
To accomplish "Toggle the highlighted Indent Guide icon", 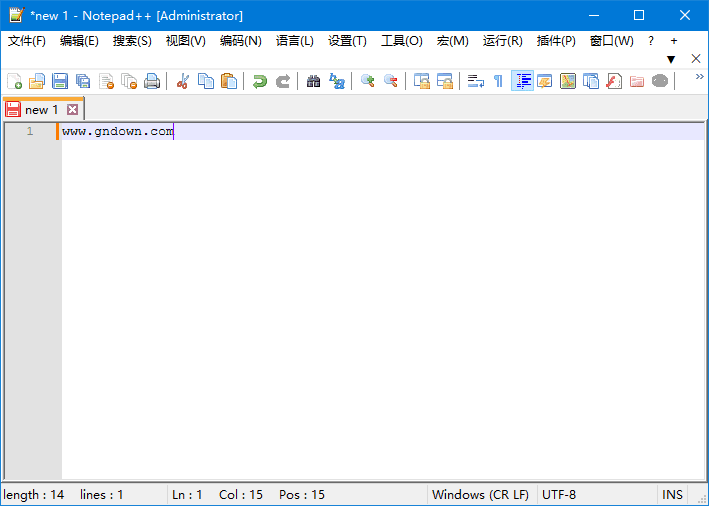I will (522, 81).
